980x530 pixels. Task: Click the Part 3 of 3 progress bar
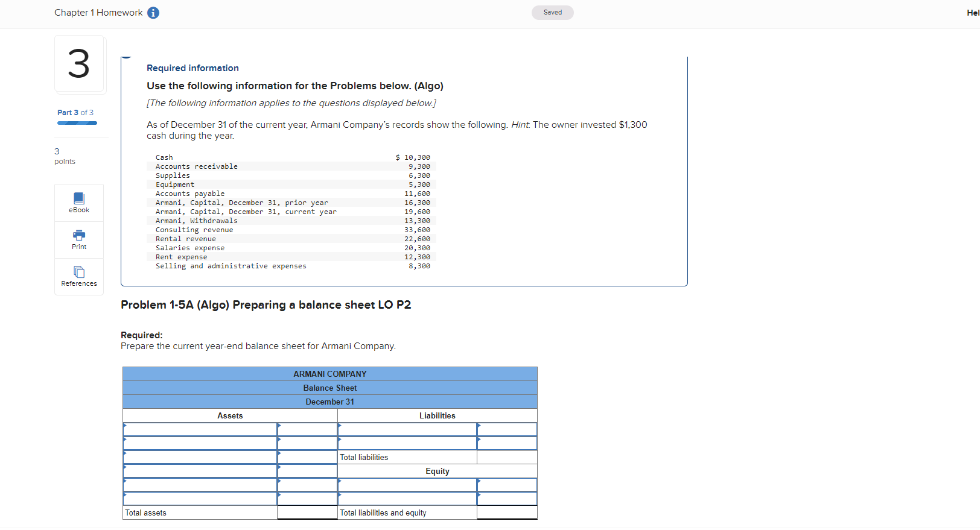pos(77,123)
